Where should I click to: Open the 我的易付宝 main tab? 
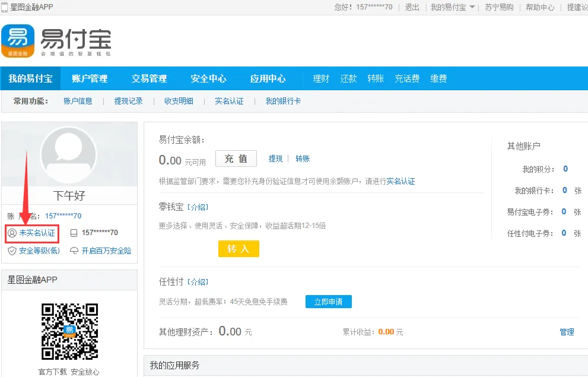coord(30,78)
